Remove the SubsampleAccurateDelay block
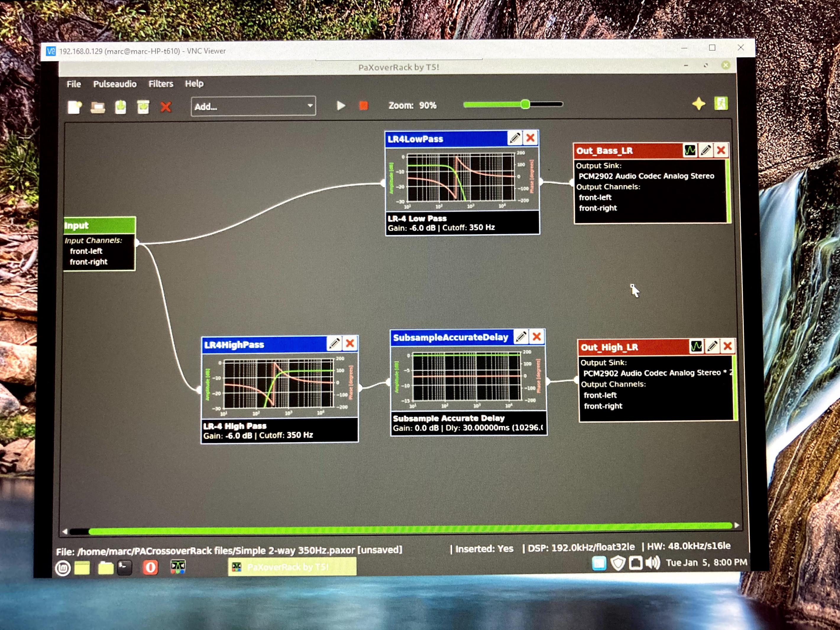Image resolution: width=840 pixels, height=630 pixels. (x=537, y=336)
